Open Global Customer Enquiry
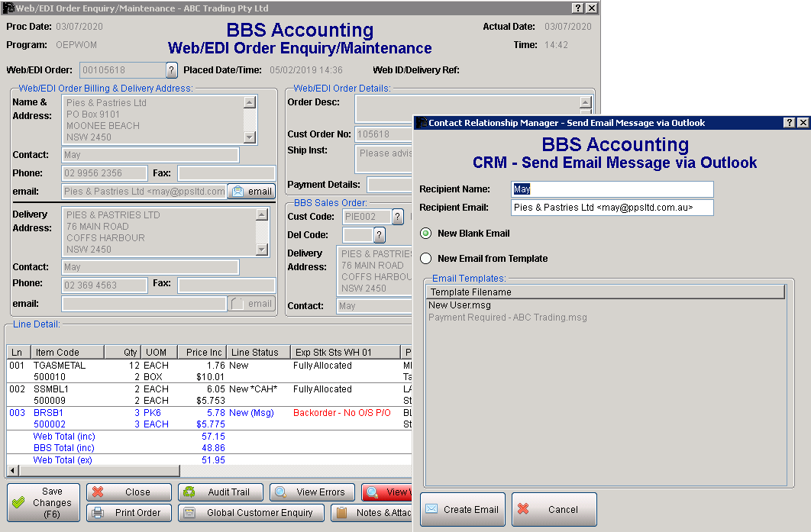 250,513
